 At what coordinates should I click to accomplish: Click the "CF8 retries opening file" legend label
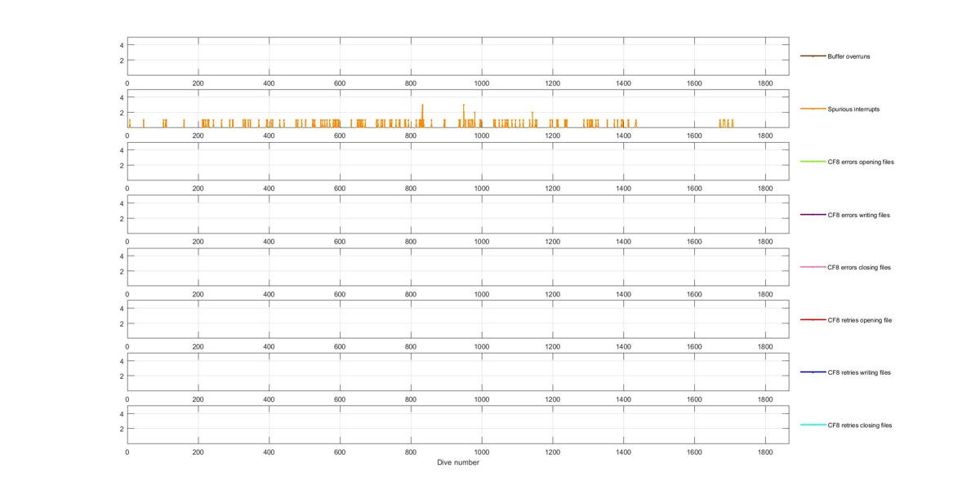tap(860, 320)
